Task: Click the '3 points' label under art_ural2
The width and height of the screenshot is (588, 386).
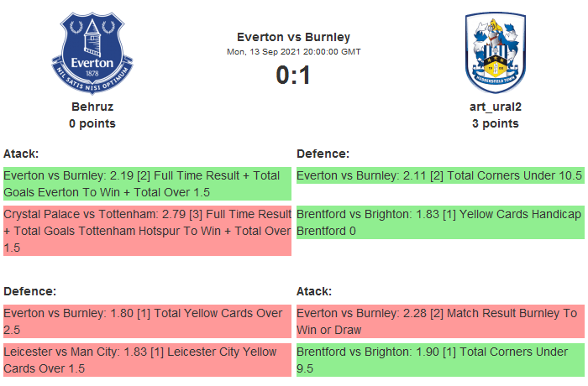Action: pyautogui.click(x=496, y=123)
